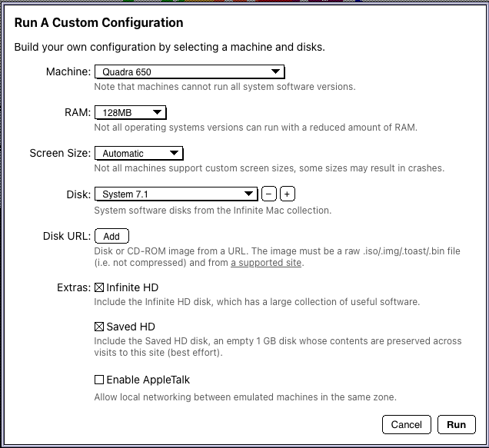Uncheck the Infinite HD checkbox
The height and width of the screenshot is (448, 489).
pos(98,288)
